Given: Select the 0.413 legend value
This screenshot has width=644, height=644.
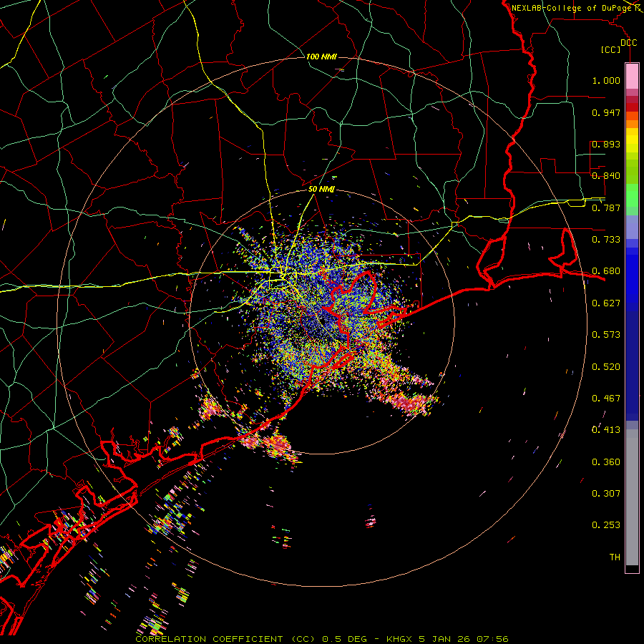Looking at the screenshot, I should click(x=606, y=430).
